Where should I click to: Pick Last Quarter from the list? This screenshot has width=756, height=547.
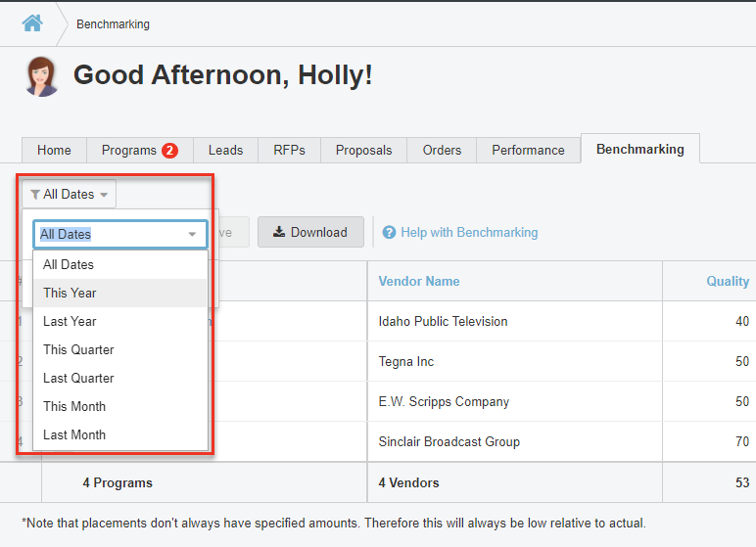[x=78, y=378]
